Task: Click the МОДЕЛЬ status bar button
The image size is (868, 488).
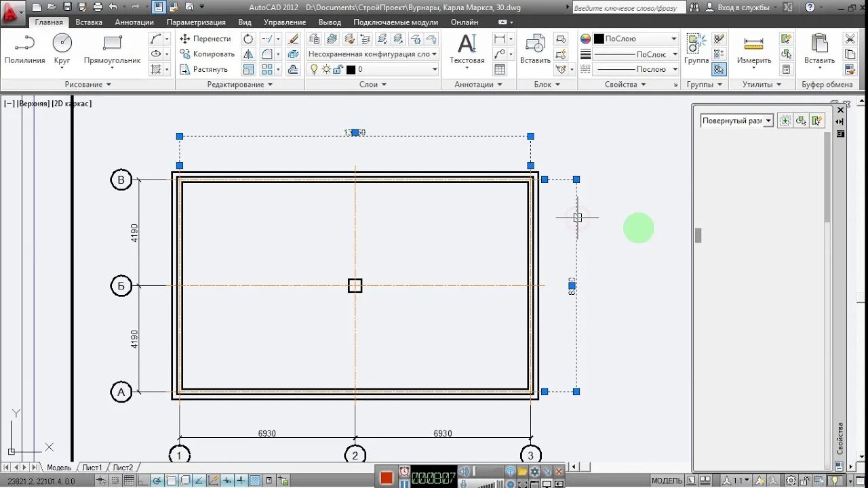Action: coord(667,481)
